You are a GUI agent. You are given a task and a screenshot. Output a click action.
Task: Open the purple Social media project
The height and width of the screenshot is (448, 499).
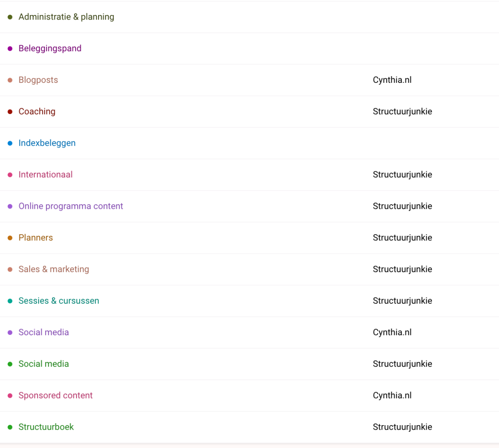point(44,332)
